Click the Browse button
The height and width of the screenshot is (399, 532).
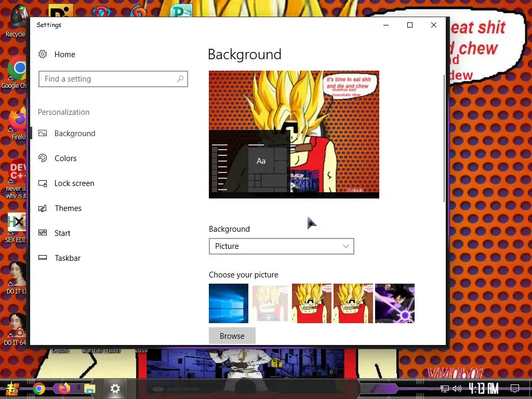coord(232,336)
